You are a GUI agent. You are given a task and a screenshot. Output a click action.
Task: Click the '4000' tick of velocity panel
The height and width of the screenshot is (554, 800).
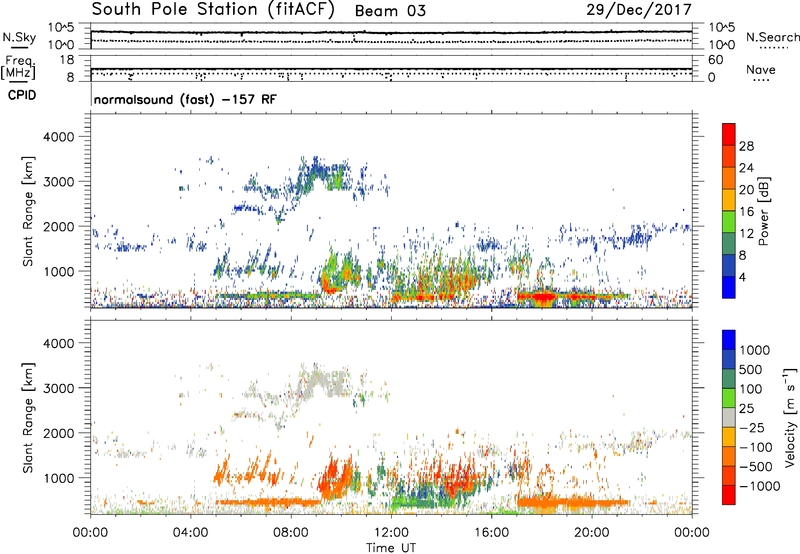click(59, 343)
